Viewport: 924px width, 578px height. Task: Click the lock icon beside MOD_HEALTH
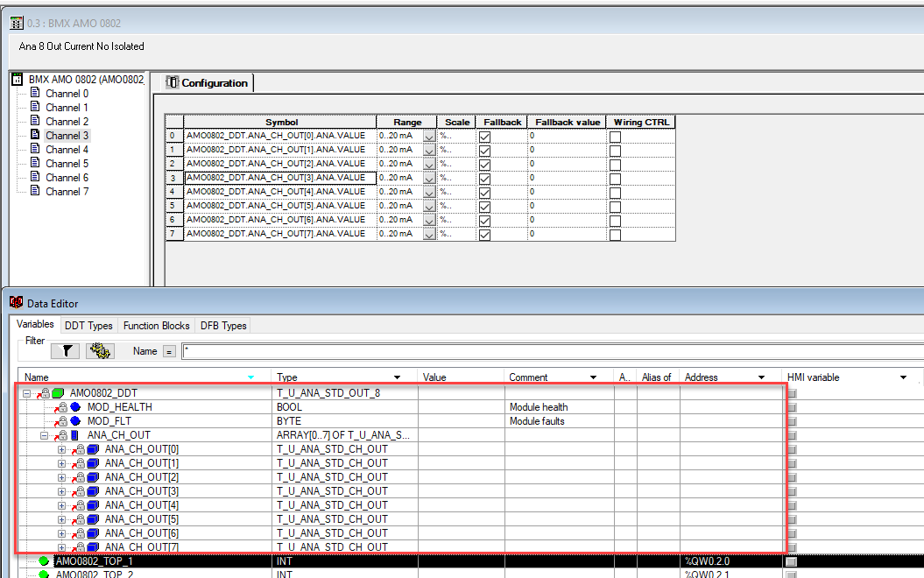pyautogui.click(x=62, y=406)
